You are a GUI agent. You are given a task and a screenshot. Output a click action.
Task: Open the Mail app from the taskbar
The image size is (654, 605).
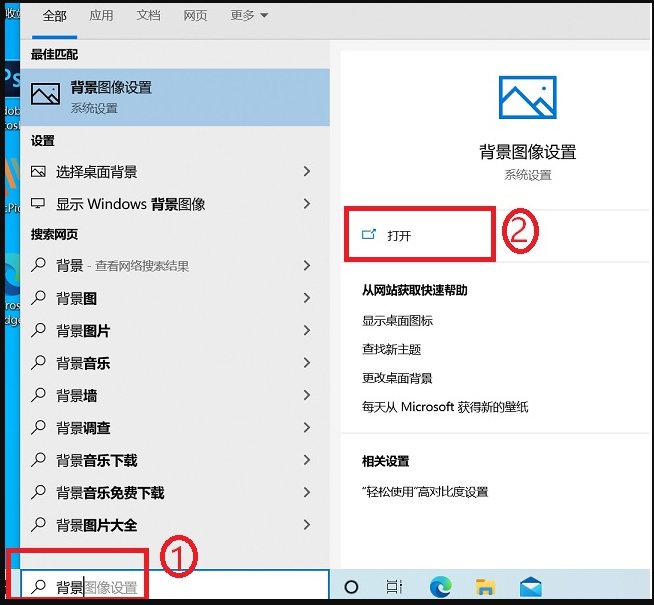click(531, 587)
